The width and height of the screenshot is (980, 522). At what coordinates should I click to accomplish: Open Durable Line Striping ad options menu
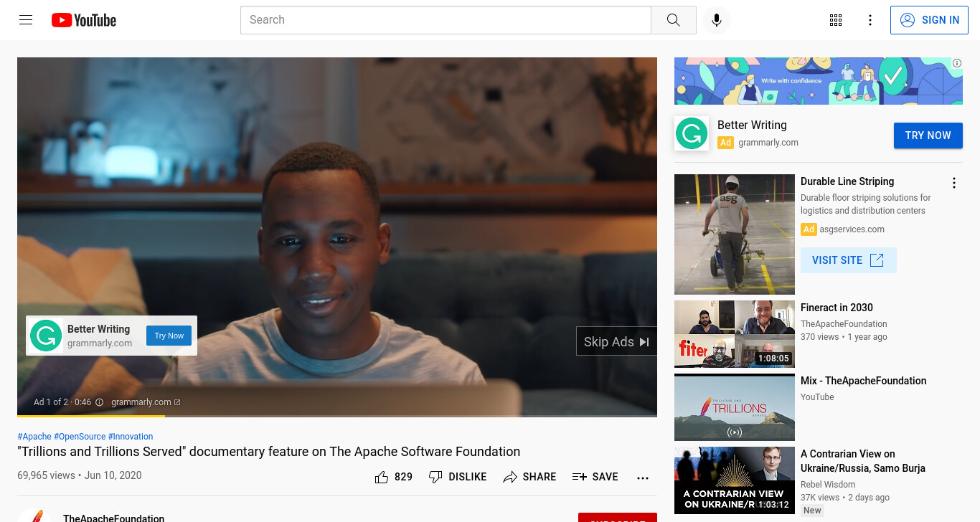click(x=954, y=183)
